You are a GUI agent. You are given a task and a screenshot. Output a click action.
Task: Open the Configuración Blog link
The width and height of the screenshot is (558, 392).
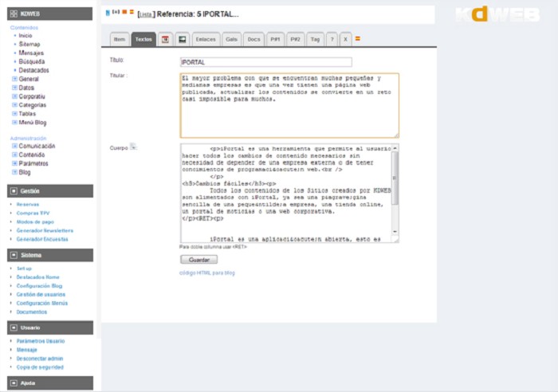point(39,286)
